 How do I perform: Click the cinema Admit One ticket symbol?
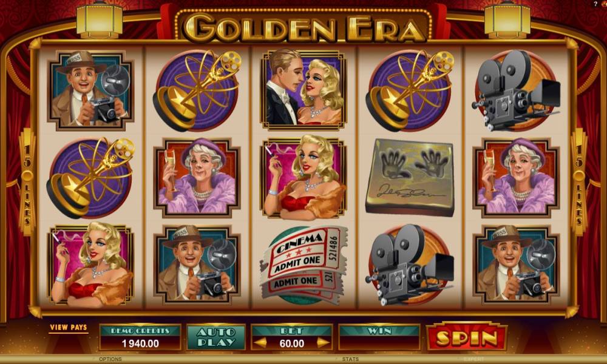pos(303,266)
